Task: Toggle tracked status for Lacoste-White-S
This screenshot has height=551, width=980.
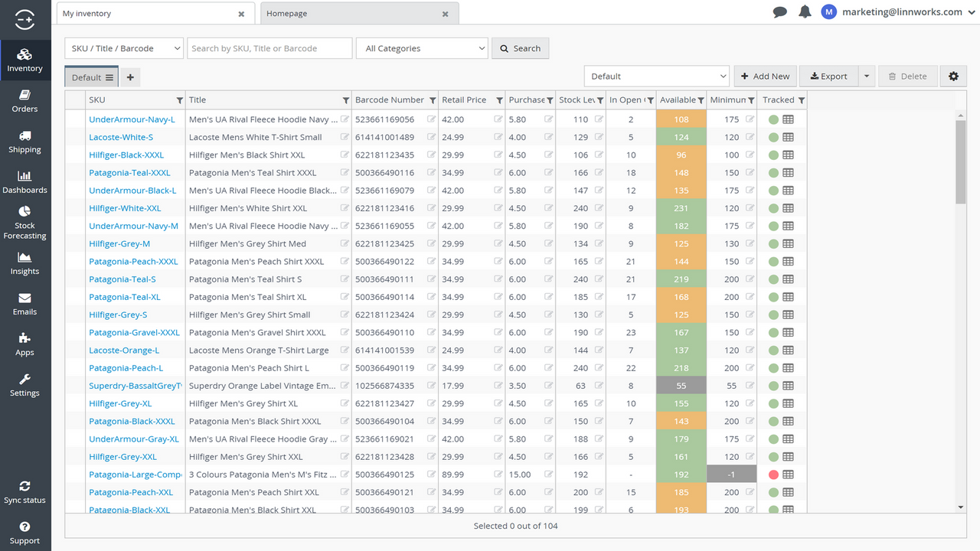Action: 773,137
